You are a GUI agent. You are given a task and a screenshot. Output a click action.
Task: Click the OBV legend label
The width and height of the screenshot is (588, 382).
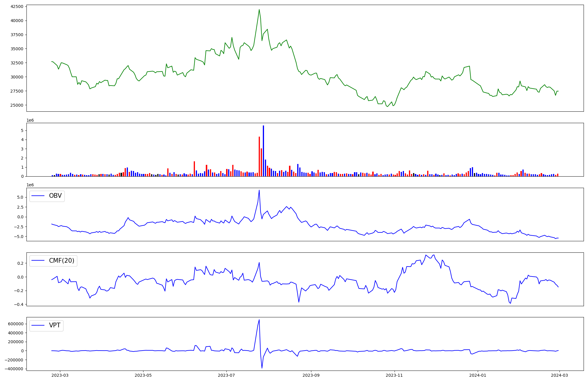click(x=55, y=196)
